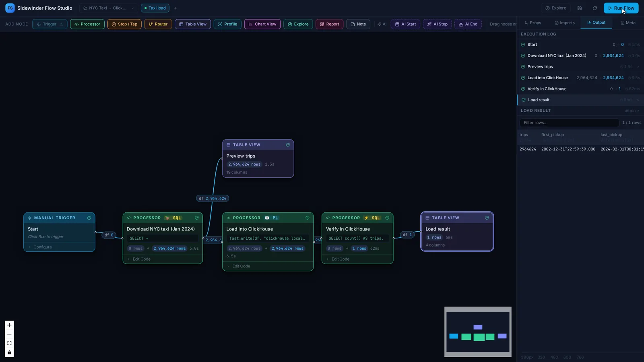Add a Stop / Tap node

tap(124, 24)
